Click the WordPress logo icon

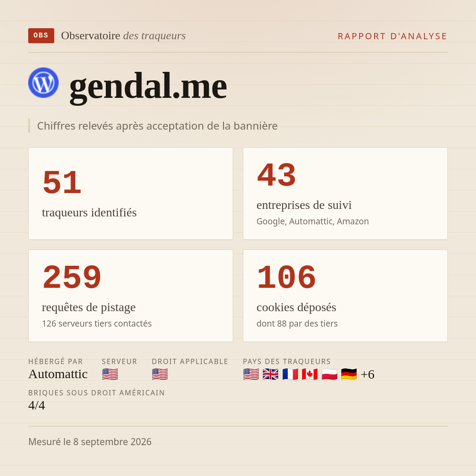click(43, 82)
